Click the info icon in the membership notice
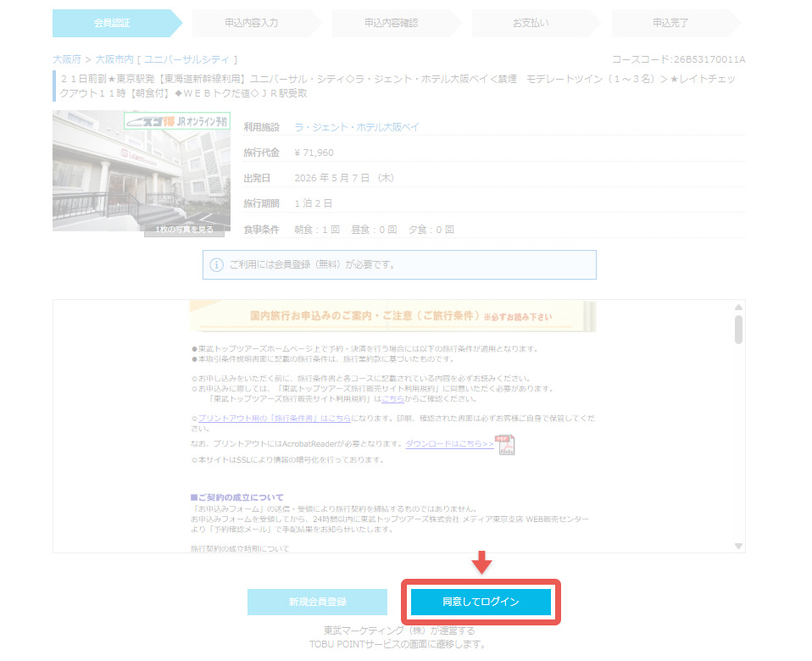 point(216,264)
